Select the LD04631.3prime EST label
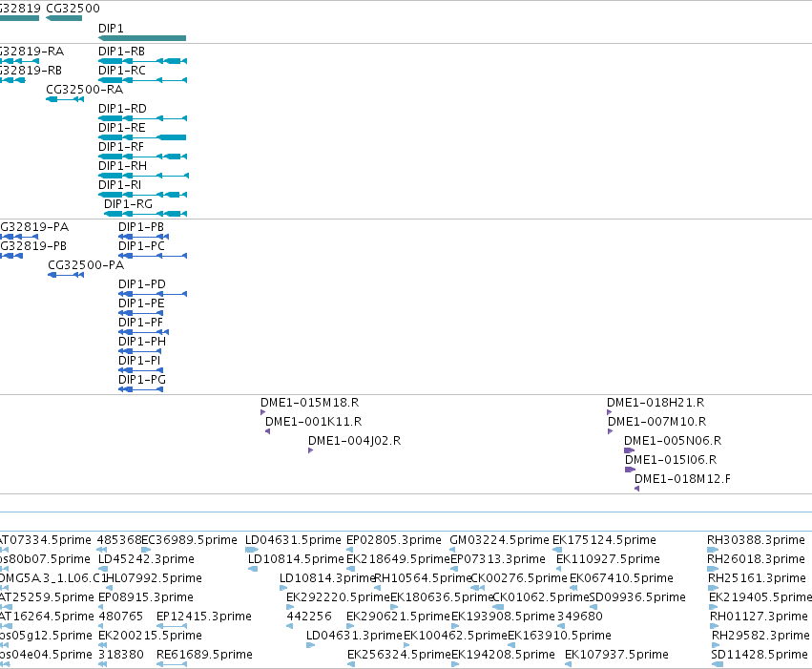 coord(354,637)
